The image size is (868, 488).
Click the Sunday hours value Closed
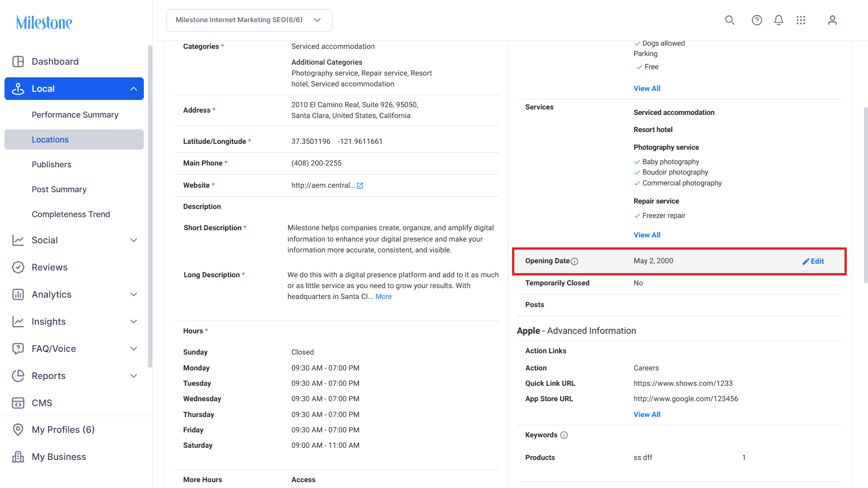click(x=303, y=352)
